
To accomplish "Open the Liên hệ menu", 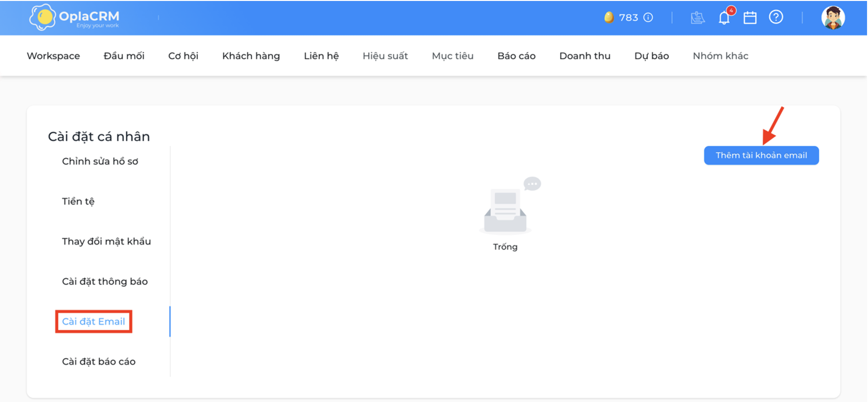I will pyautogui.click(x=321, y=56).
